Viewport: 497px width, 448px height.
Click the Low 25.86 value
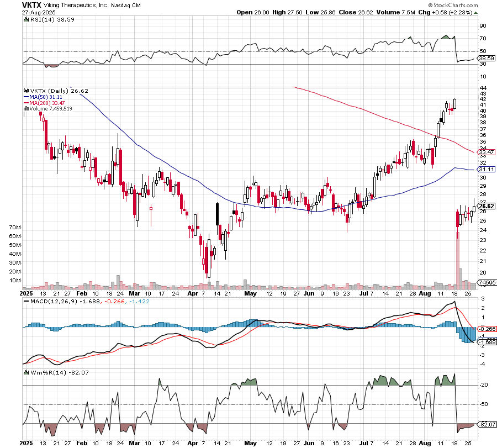click(320, 12)
